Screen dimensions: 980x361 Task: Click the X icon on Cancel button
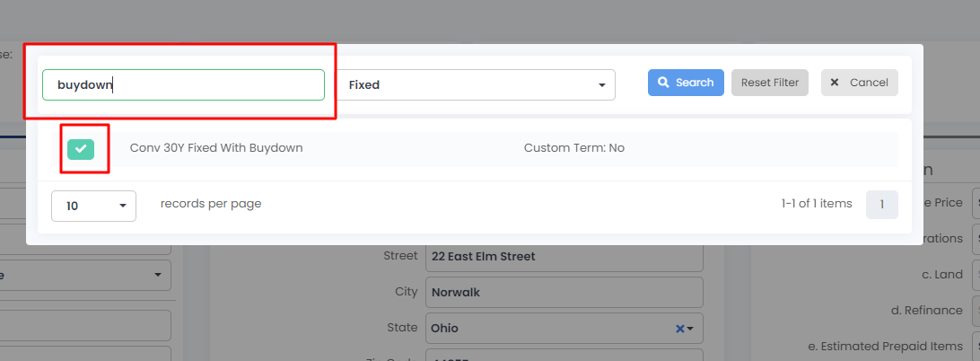[835, 83]
